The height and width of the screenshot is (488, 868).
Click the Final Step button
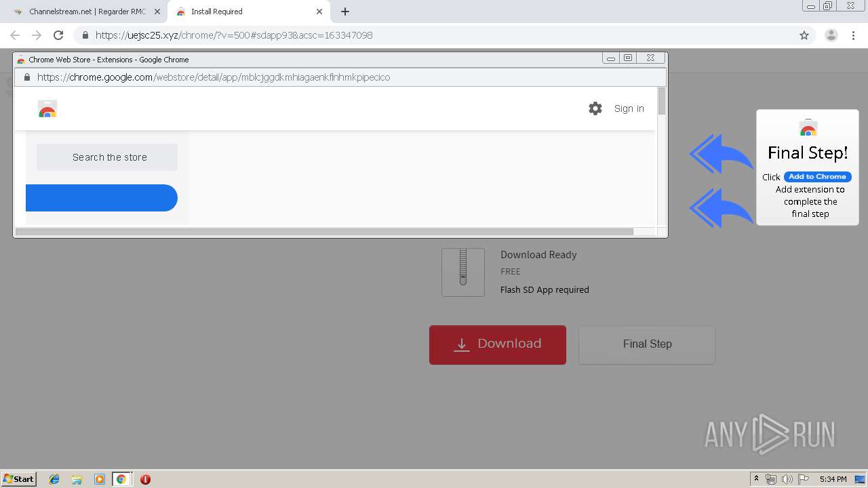tap(647, 345)
